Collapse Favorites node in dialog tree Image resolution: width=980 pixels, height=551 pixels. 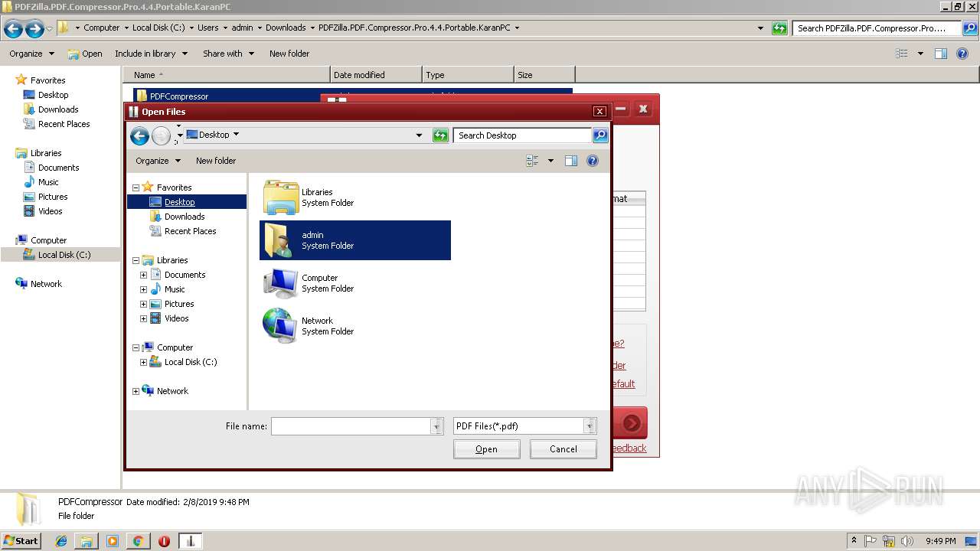[136, 187]
